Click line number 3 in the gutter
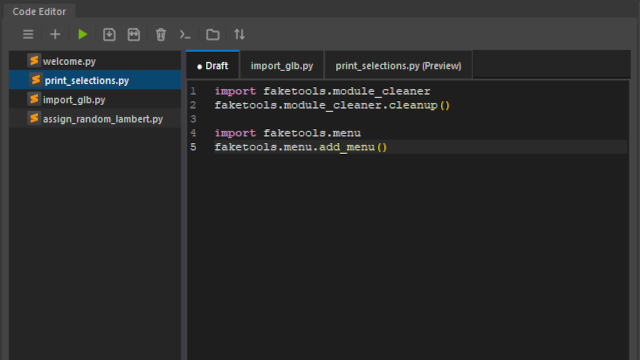Image resolution: width=640 pixels, height=360 pixels. pos(193,119)
